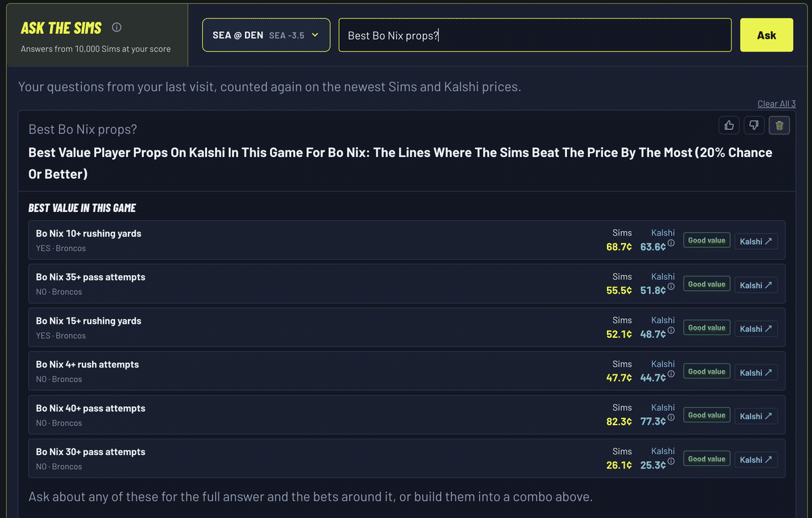Focus the question input field

tap(535, 35)
